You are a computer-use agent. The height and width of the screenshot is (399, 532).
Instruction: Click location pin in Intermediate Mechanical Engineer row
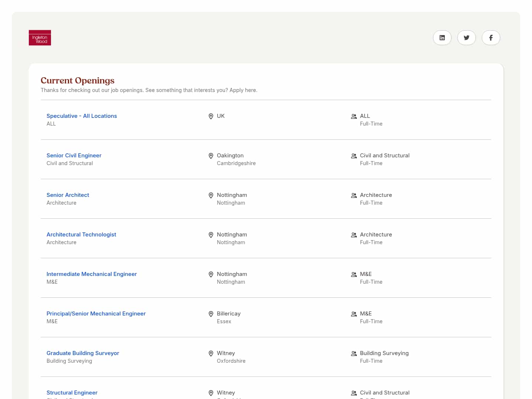point(211,274)
